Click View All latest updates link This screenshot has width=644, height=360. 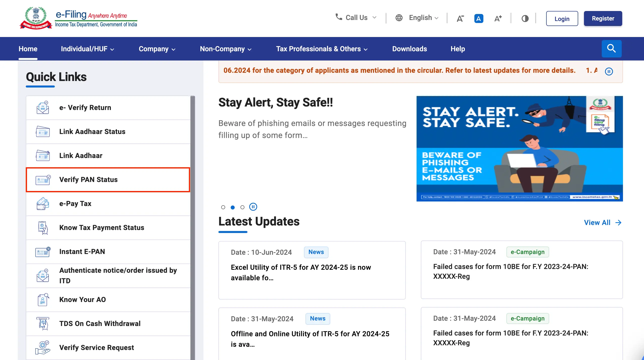click(x=602, y=222)
